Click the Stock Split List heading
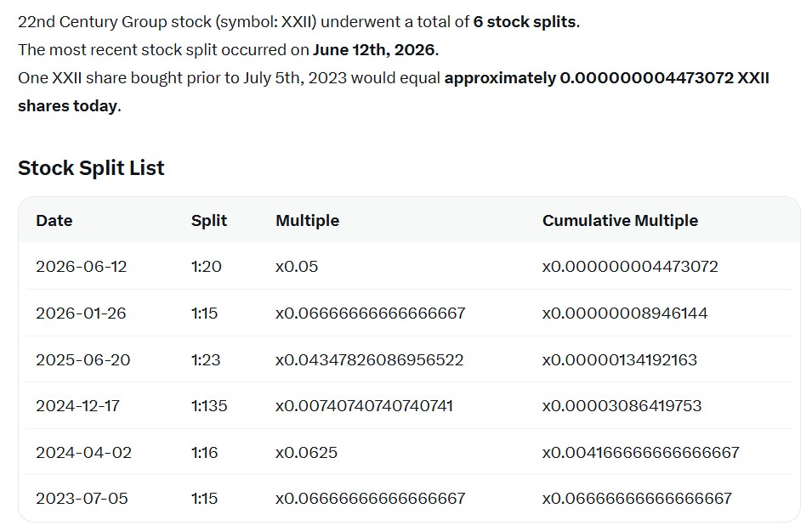This screenshot has height=531, width=812. (91, 168)
